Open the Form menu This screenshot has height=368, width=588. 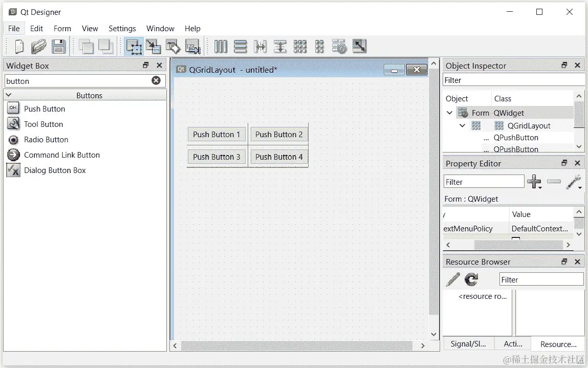click(62, 29)
